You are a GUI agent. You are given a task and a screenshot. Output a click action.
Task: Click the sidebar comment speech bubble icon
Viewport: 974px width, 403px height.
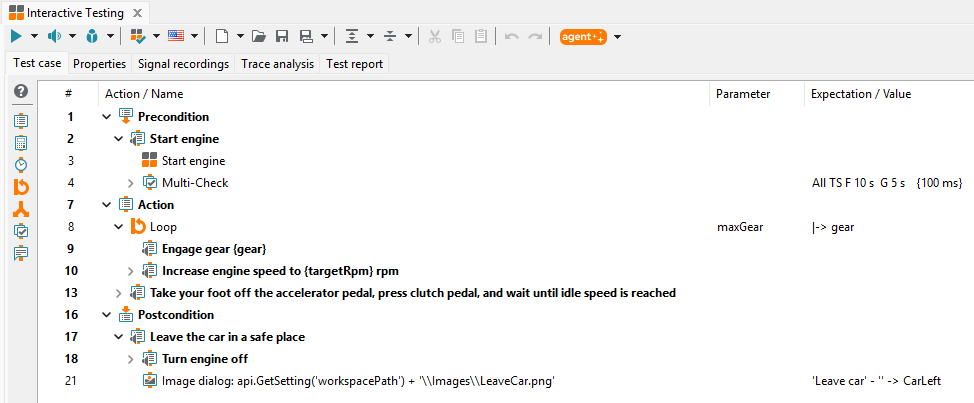coord(21,253)
